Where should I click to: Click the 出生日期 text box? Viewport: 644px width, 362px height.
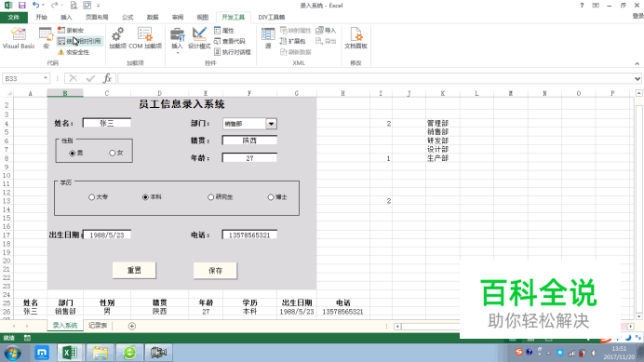(107, 235)
